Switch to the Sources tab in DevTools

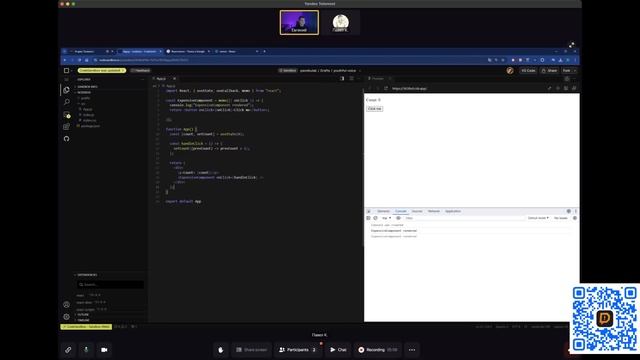[417, 211]
